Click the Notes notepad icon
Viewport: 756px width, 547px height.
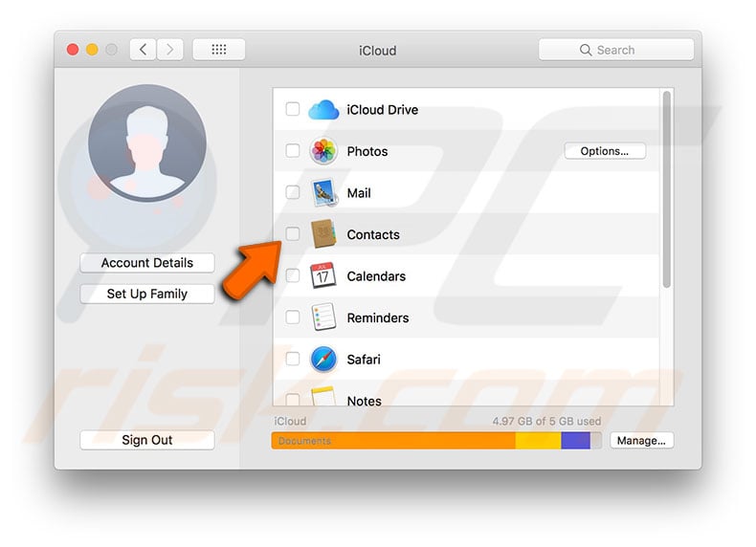[323, 396]
